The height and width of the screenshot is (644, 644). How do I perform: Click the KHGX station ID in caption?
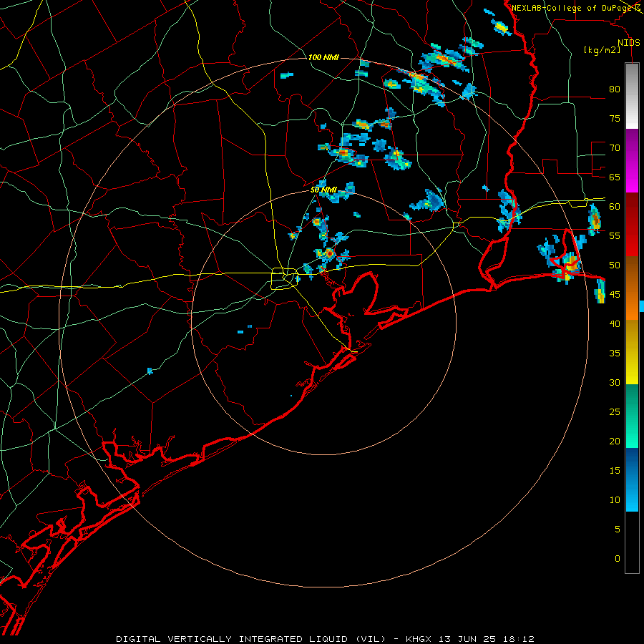click(419, 639)
